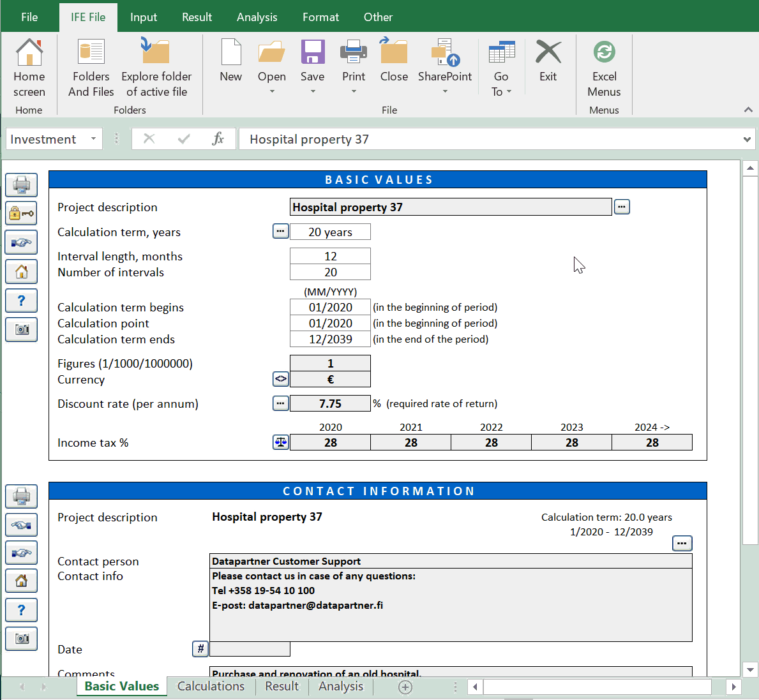This screenshot has width=759, height=700.
Task: Expand the Open dropdown arrow
Action: pos(272,91)
